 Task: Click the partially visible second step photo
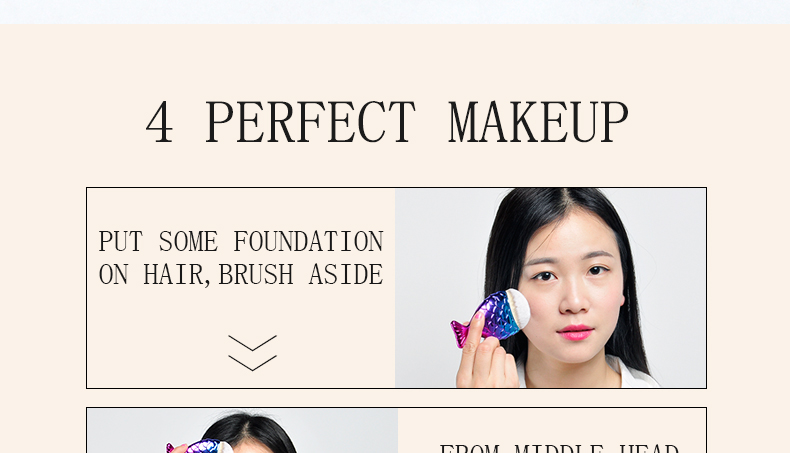coord(242,431)
